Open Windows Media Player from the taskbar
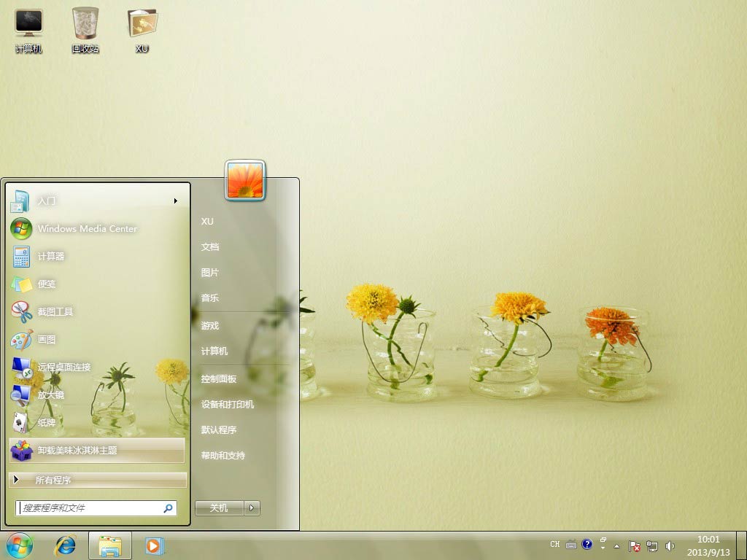The height and width of the screenshot is (560, 747). (x=154, y=545)
